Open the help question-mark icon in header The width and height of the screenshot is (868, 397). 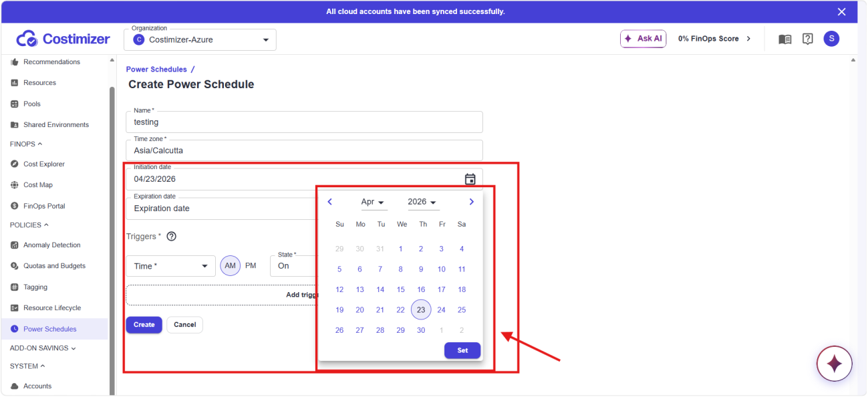808,39
